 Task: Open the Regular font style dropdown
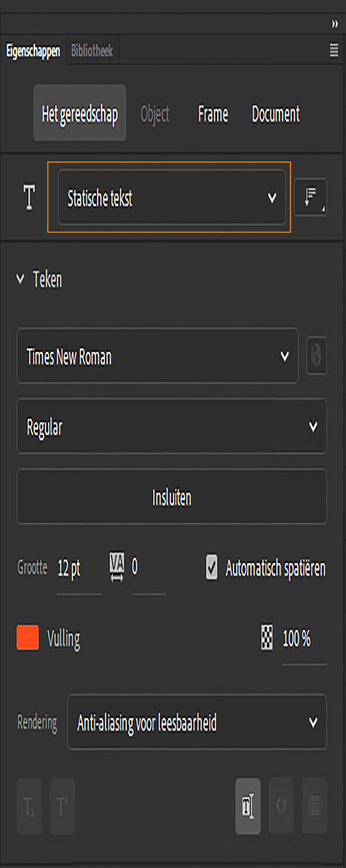point(171,426)
